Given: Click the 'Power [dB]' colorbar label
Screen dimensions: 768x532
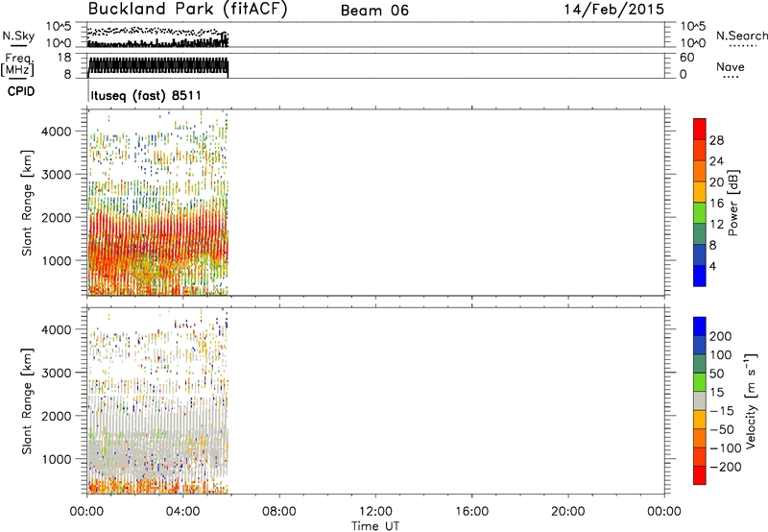Looking at the screenshot, I should [733, 203].
